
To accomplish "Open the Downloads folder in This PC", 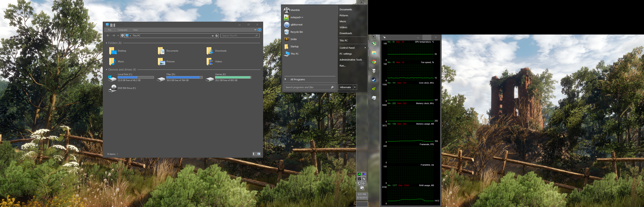I will pyautogui.click(x=217, y=51).
